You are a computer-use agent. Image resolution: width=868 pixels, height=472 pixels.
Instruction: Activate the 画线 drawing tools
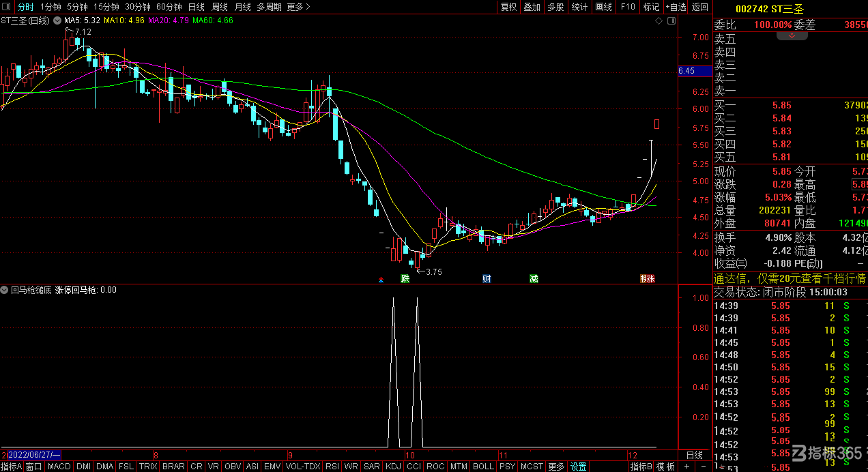pos(604,7)
